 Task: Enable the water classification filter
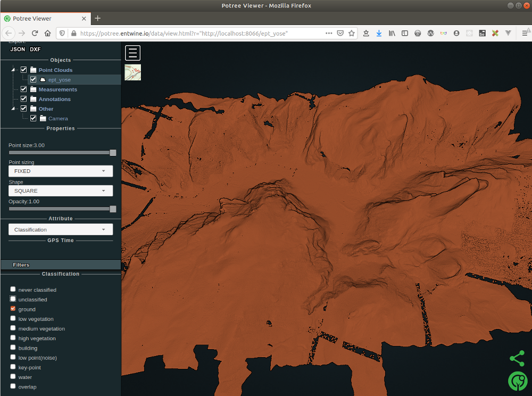coord(13,376)
